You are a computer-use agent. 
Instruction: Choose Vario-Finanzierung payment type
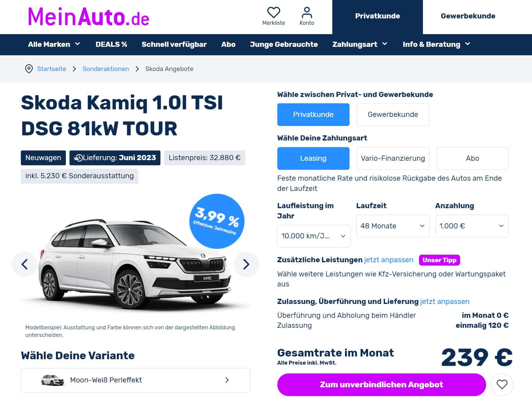pos(393,158)
